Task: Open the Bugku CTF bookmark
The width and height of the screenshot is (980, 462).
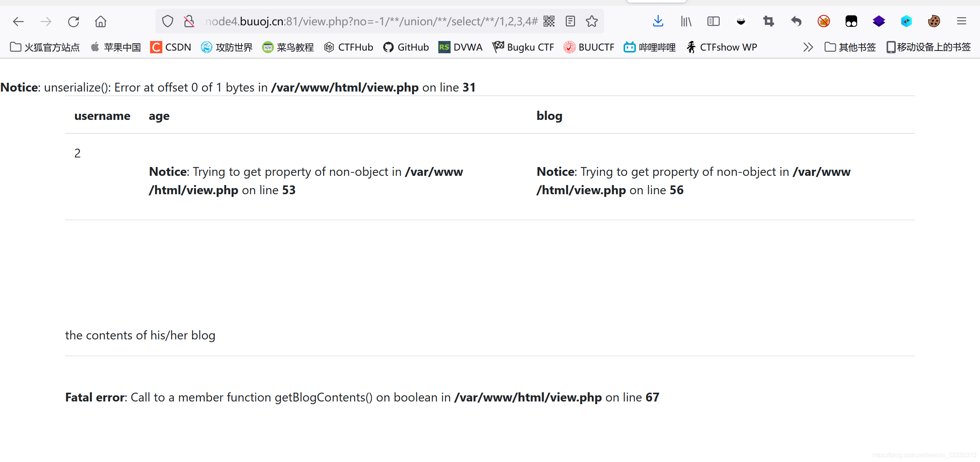Action: tap(523, 48)
